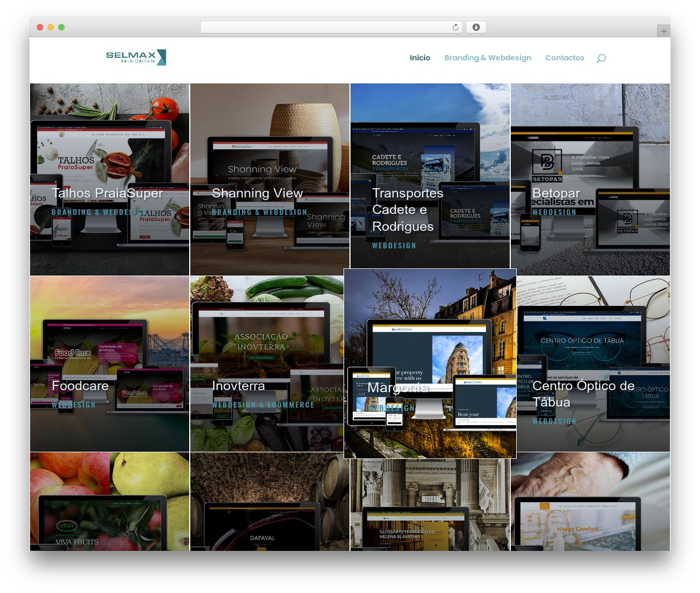Open the search magnifier icon in header
This screenshot has height=593, width=700.
click(x=601, y=58)
